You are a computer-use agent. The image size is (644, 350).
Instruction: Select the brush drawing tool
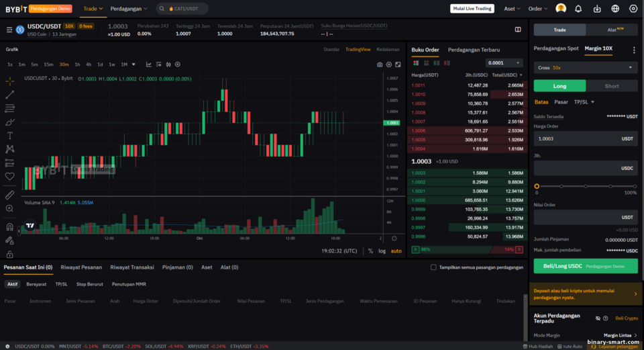point(10,122)
